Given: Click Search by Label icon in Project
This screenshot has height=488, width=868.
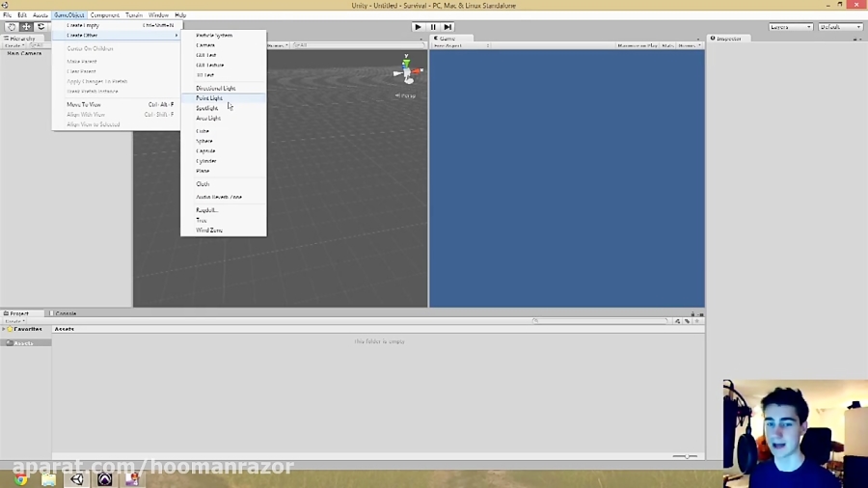Looking at the screenshot, I should coord(687,321).
